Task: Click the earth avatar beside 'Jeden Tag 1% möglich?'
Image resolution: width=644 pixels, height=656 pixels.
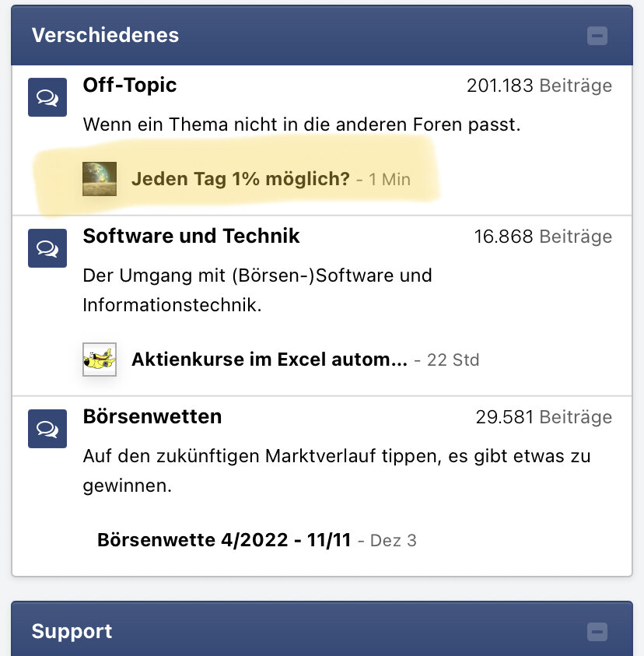Action: click(x=100, y=179)
